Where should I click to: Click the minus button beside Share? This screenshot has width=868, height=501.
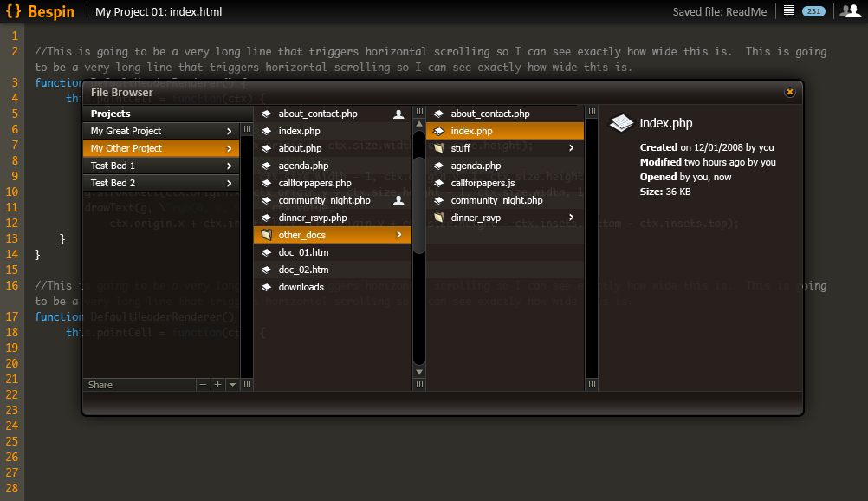coord(203,385)
